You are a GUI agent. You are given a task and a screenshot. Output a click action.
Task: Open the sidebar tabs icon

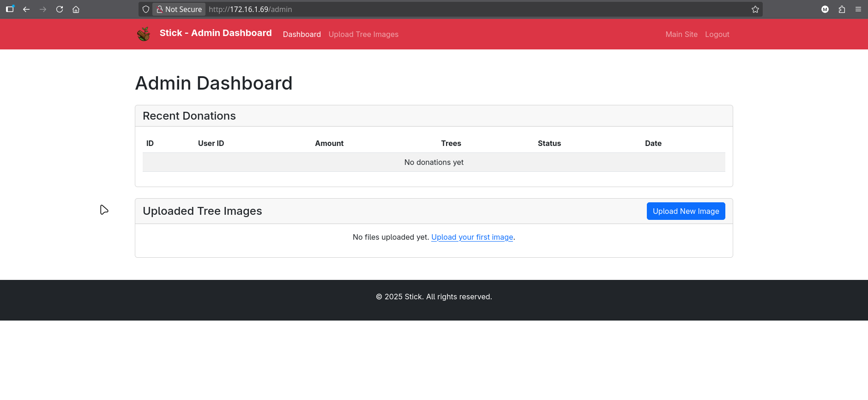point(10,9)
